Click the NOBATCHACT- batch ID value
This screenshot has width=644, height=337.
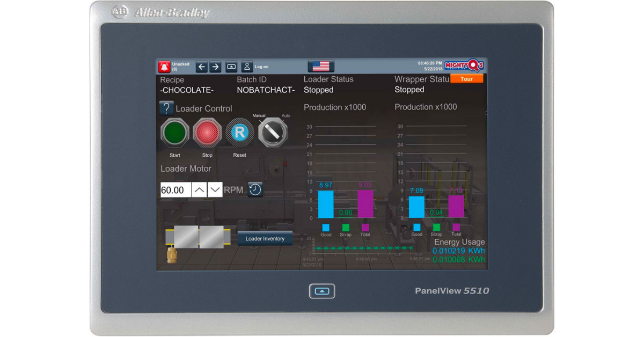point(266,90)
